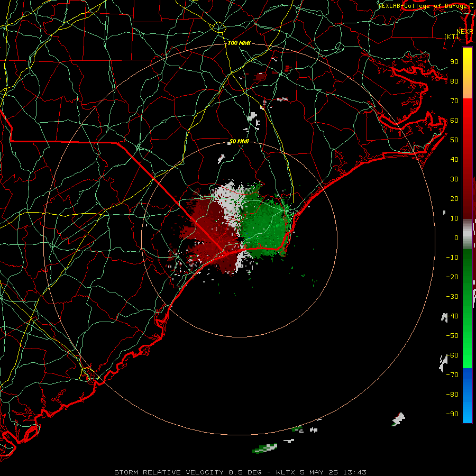Viewport: 476px width, 476px height.
Task: Click the 70 value on velocity scale
Action: (454, 101)
